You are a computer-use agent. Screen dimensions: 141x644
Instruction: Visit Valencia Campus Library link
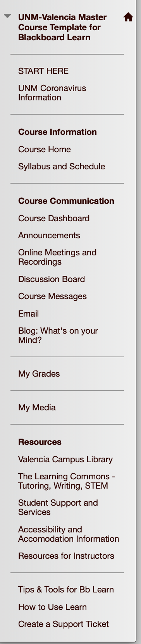[x=65, y=459]
